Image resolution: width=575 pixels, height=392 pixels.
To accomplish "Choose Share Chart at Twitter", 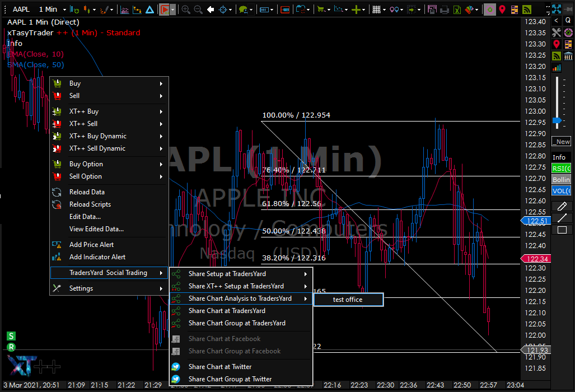I will tap(241, 367).
